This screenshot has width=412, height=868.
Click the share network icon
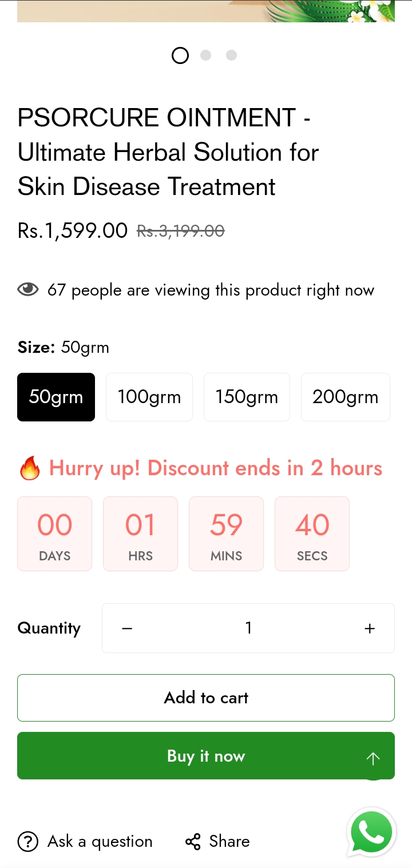193,842
